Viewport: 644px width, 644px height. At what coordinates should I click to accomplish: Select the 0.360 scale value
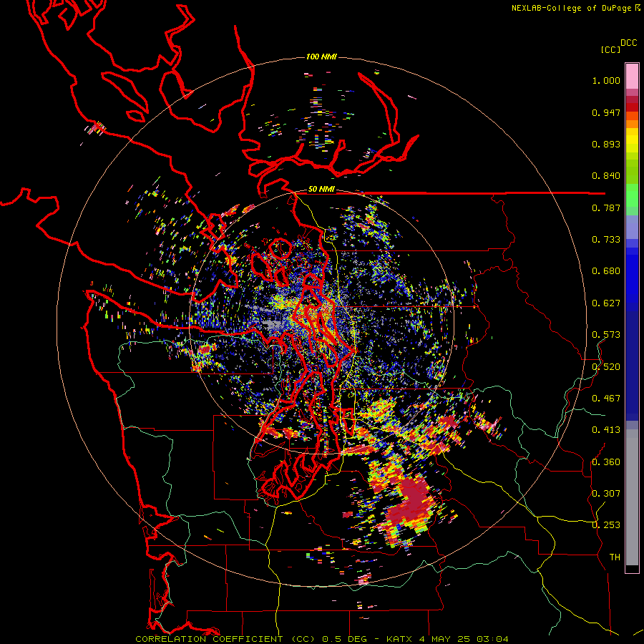606,462
